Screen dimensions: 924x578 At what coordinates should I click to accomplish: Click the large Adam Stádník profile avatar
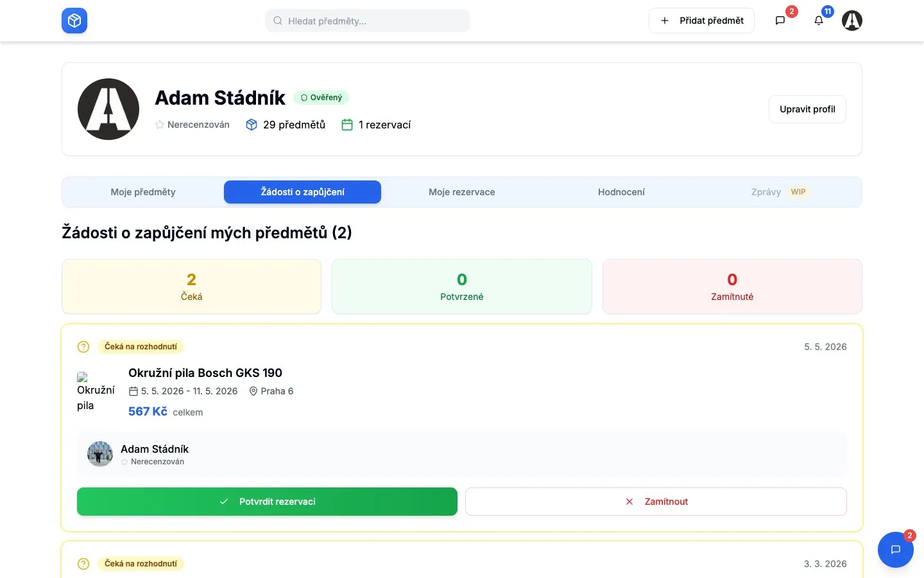click(108, 109)
